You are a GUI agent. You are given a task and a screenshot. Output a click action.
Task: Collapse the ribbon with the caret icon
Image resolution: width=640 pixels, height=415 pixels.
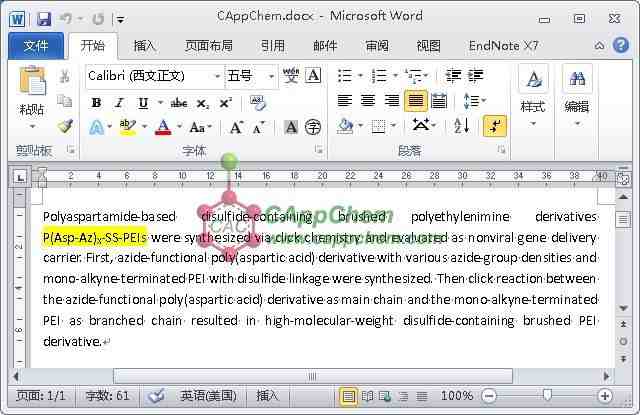(599, 46)
